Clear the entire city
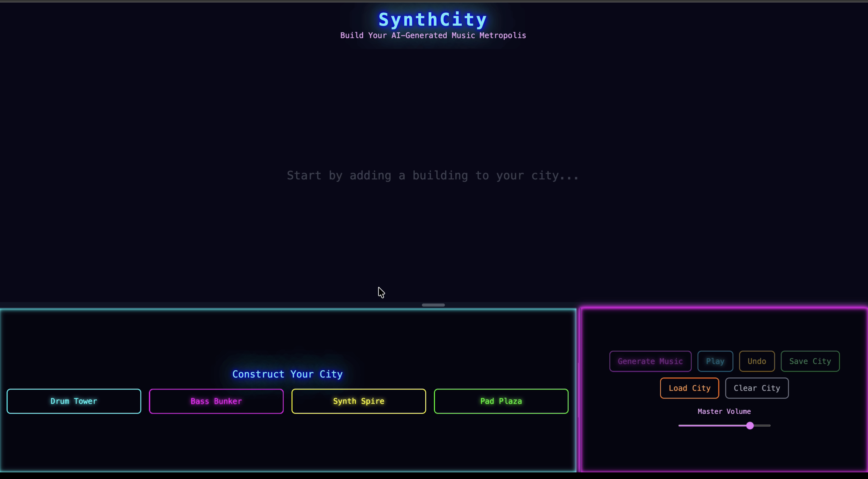The height and width of the screenshot is (479, 868). 756,388
